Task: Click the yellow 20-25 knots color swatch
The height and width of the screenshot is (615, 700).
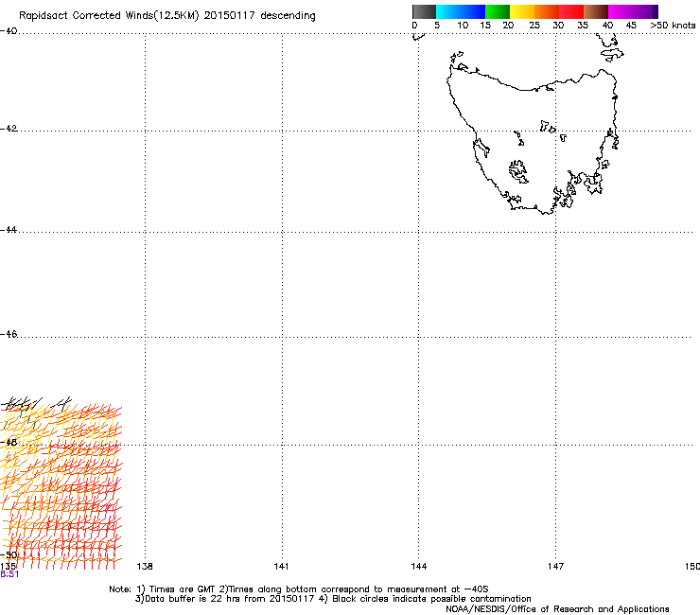Action: [522, 11]
